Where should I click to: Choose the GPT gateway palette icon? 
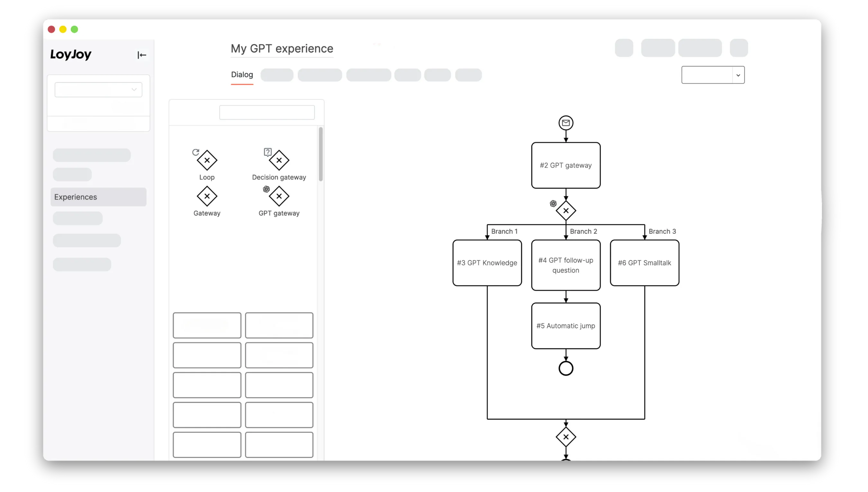(x=279, y=196)
